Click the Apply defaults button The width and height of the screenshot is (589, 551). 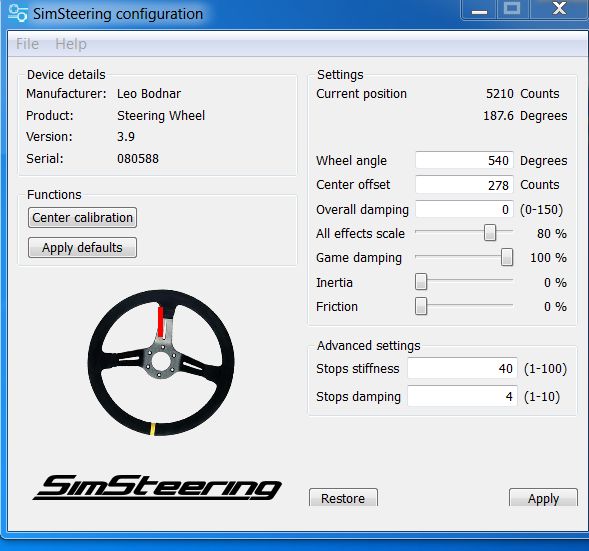click(82, 248)
